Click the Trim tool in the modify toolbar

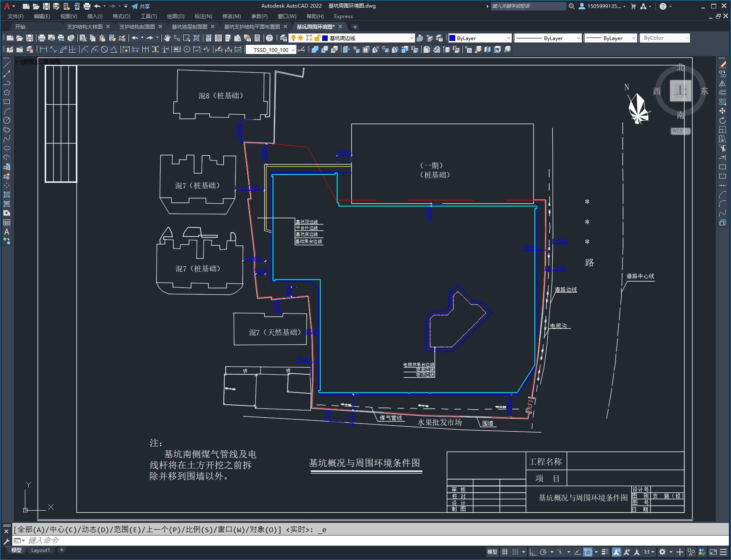point(723,148)
